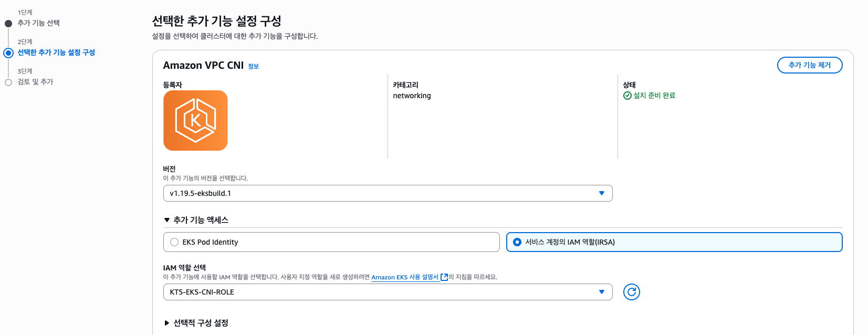The height and width of the screenshot is (335, 868).
Task: Go to step 3 검토 및 추가
Action: coord(35,82)
